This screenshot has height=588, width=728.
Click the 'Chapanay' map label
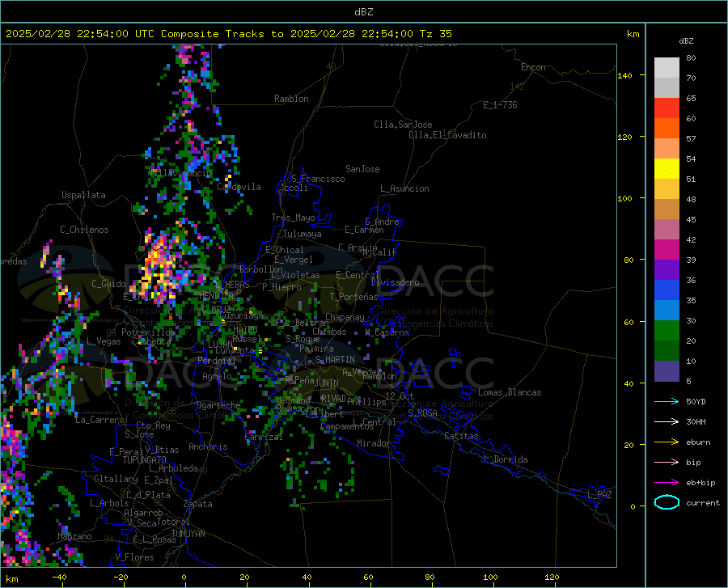[345, 317]
